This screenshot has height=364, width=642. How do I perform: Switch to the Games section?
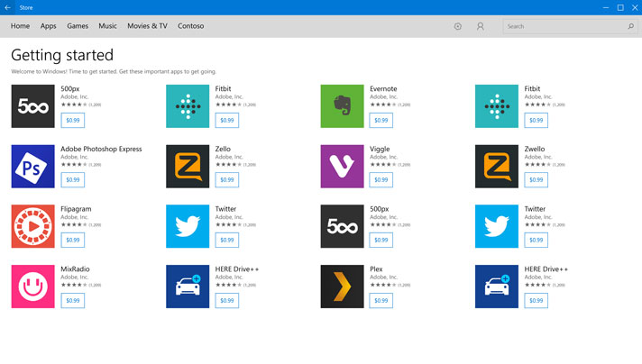tap(78, 26)
